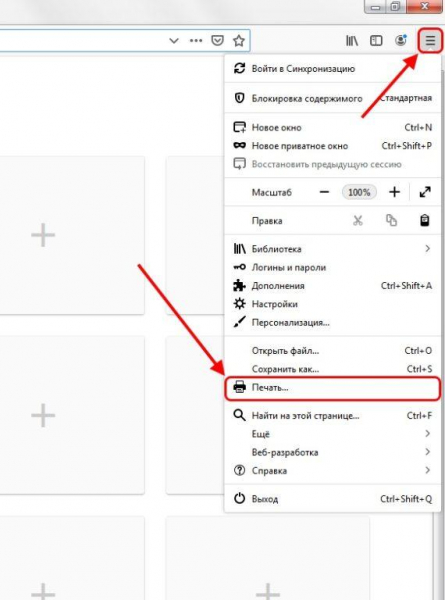
Task: Choose Открыть файл… item
Action: pyautogui.click(x=332, y=351)
